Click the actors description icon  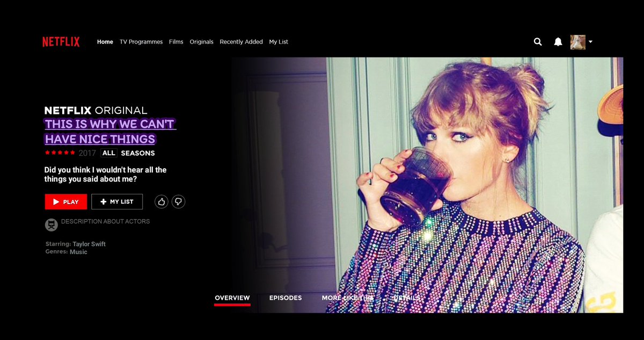(x=52, y=225)
